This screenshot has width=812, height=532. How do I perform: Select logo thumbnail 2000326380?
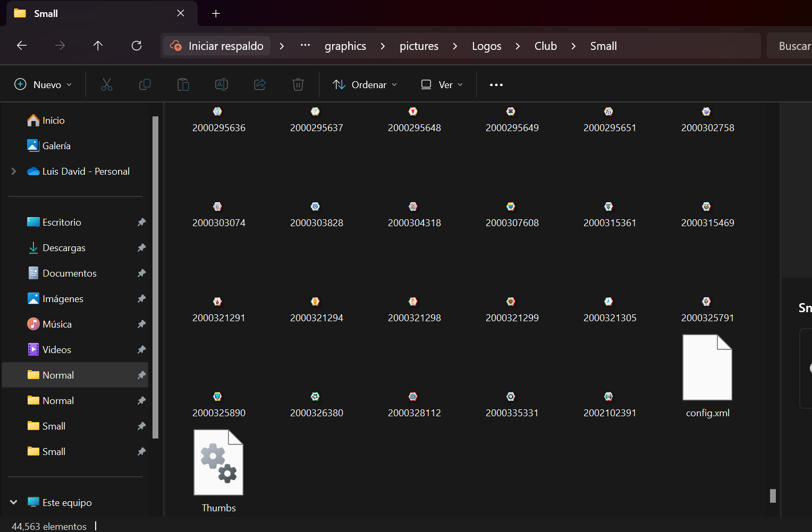(x=315, y=397)
